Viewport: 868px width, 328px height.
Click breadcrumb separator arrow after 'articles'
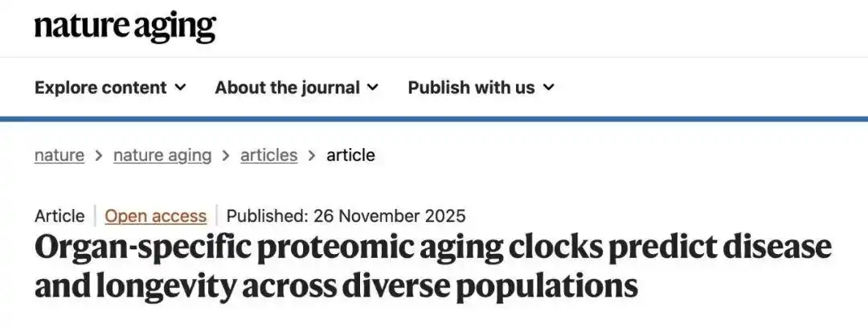click(x=312, y=155)
